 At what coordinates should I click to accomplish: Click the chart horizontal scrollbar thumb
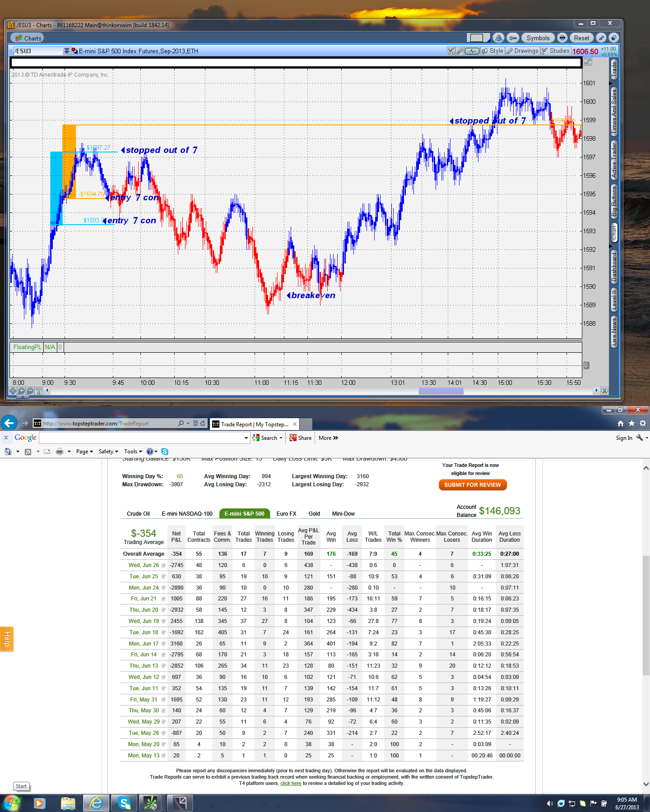click(441, 391)
